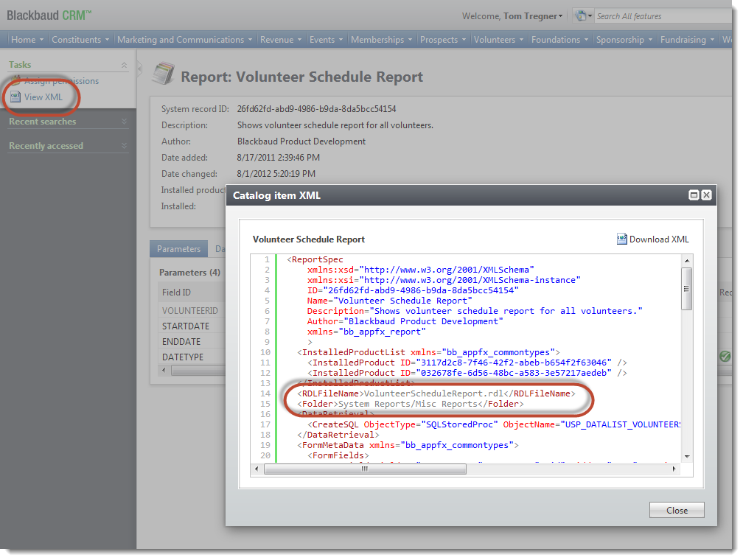Click the XML viewer scroll right arrow
This screenshot has width=743, height=560.
(x=674, y=469)
